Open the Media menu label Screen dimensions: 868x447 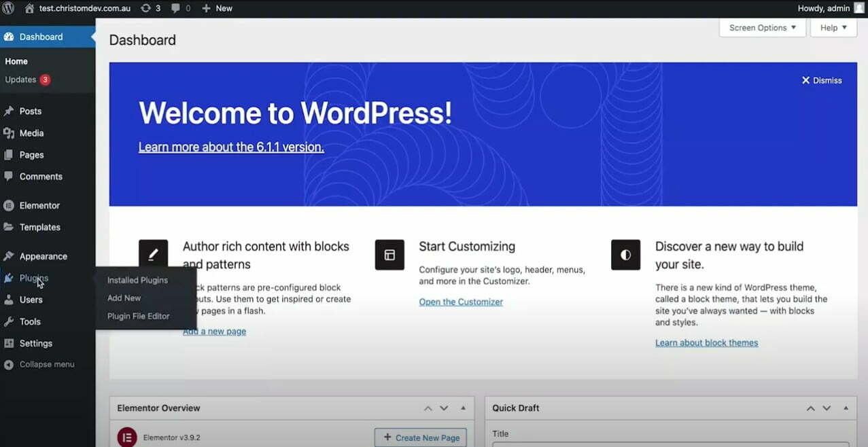pyautogui.click(x=32, y=133)
